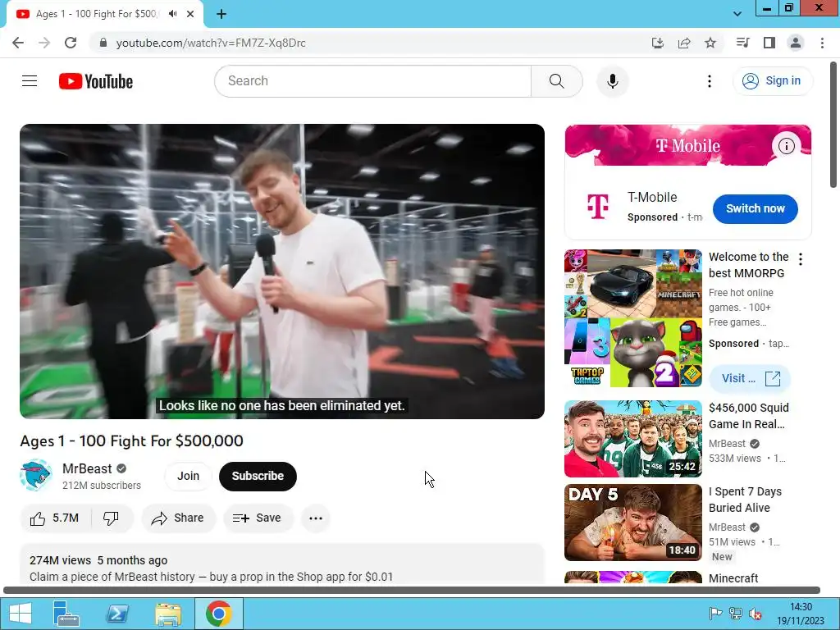840x630 pixels.
Task: Open Chrome three-dot menu
Action: click(822, 43)
